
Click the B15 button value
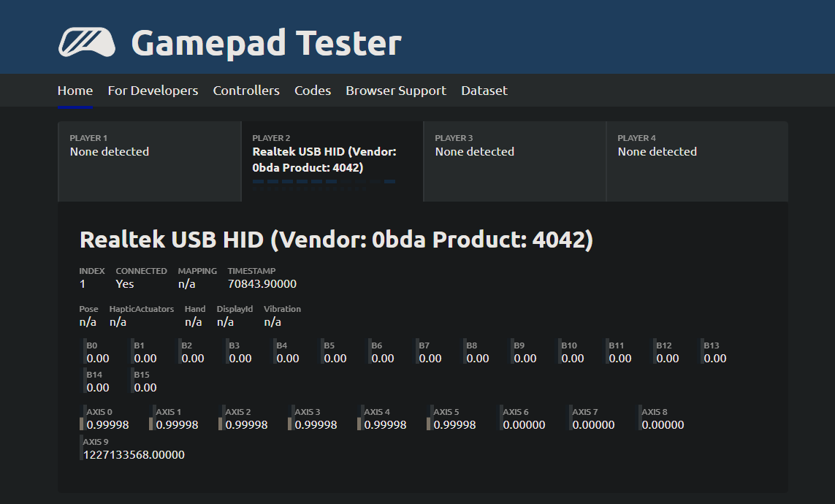145,388
